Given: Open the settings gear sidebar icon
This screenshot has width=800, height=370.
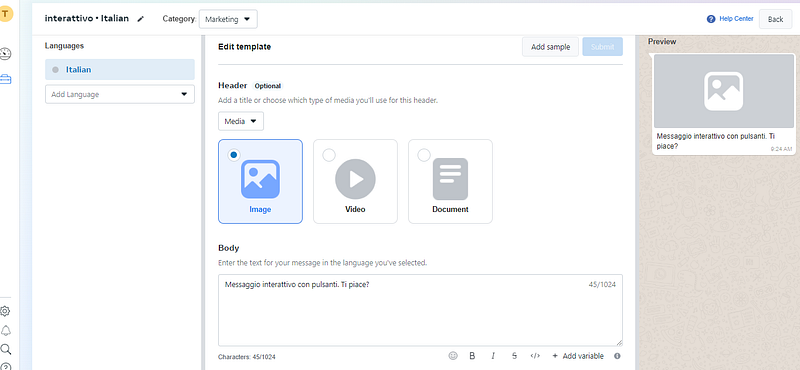Looking at the screenshot, I should pos(5,311).
